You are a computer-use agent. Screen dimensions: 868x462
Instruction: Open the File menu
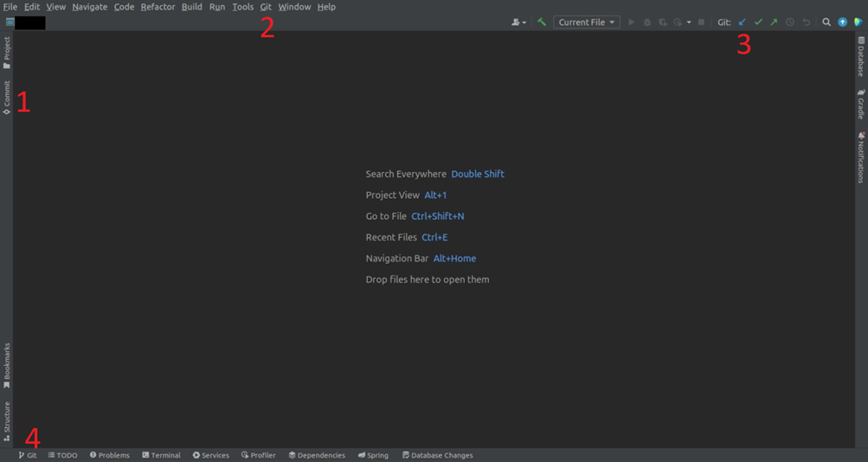pyautogui.click(x=10, y=7)
